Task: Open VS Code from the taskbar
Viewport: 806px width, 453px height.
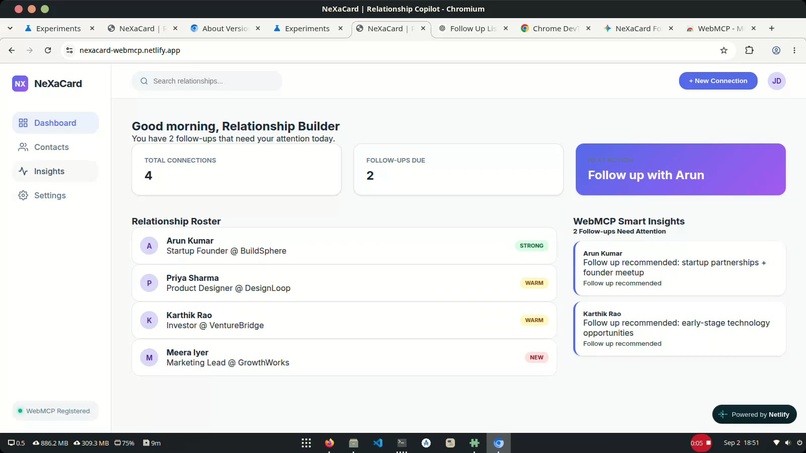Action: tap(378, 443)
